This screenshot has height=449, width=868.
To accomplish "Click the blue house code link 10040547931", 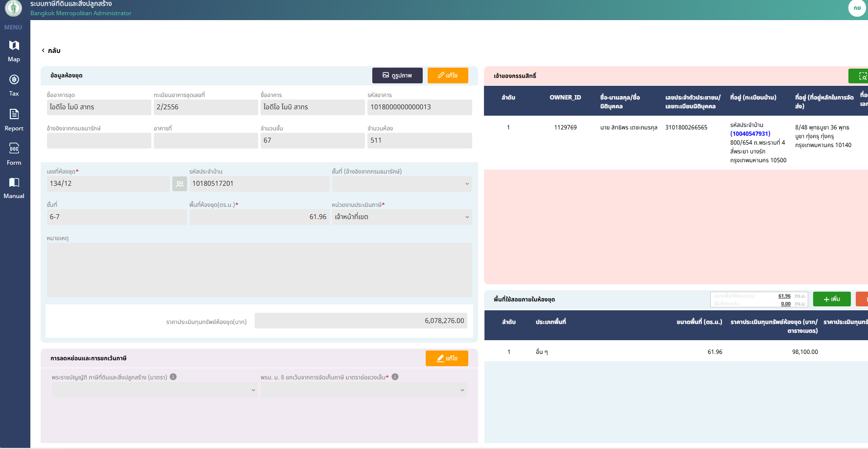I will (750, 134).
